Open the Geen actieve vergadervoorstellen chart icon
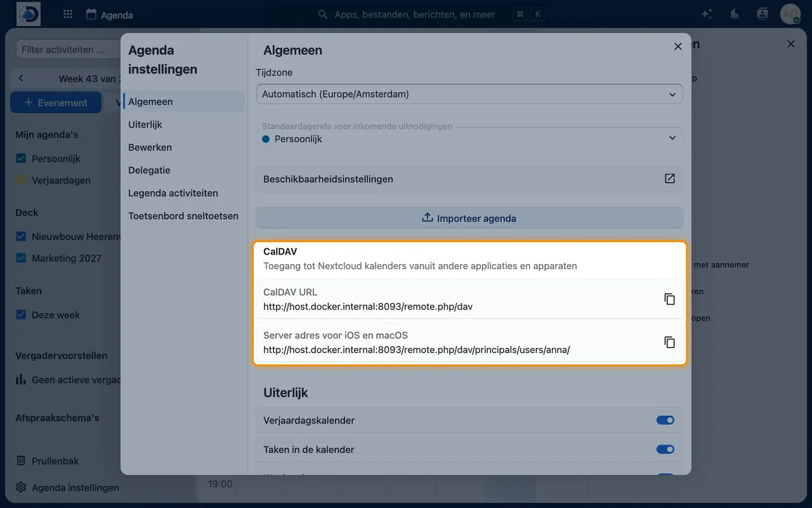Screen dimensions: 812x508 pos(21,380)
